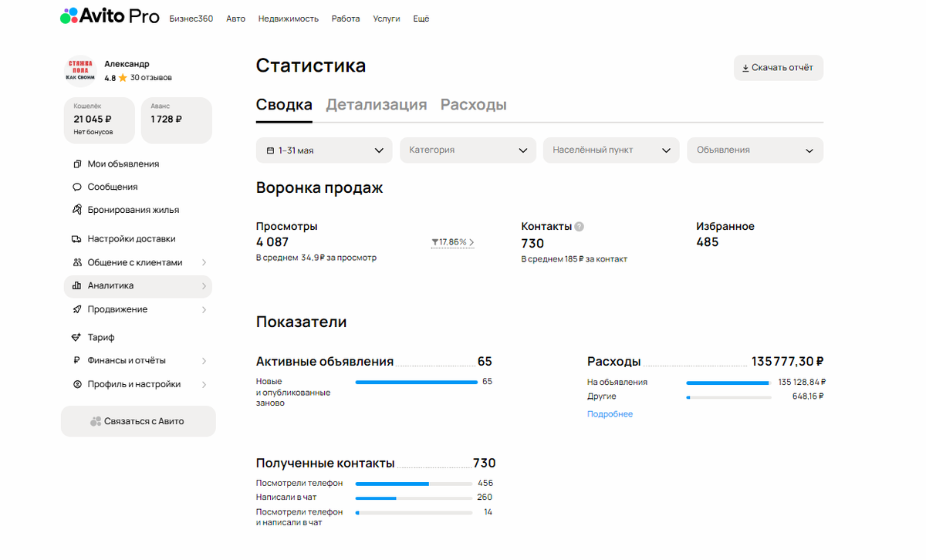Screen dimensions: 926x560
Task: Click the Посмотрели телефон progress bar
Action: 414,484
